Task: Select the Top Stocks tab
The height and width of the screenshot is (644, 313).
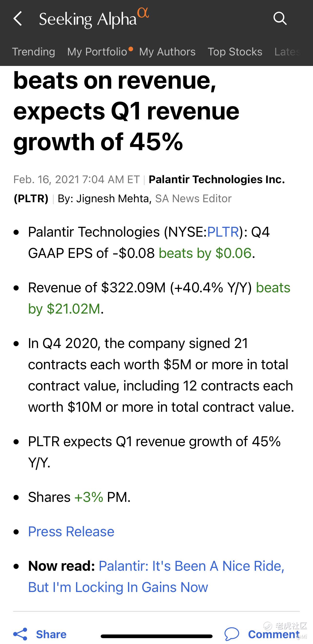Action: 235,52
